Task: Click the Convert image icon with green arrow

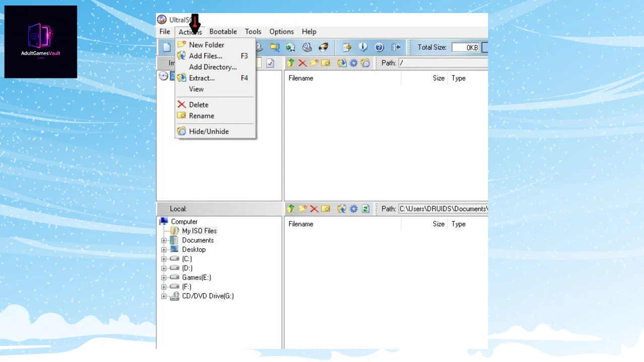Action: coord(290,47)
